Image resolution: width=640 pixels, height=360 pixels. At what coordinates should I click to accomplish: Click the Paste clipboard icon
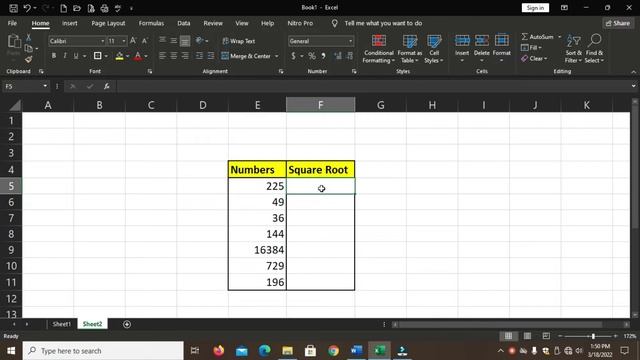click(x=14, y=42)
